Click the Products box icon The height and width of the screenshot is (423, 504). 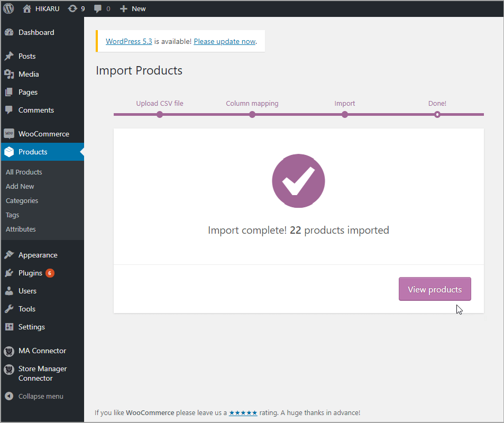[x=9, y=152]
